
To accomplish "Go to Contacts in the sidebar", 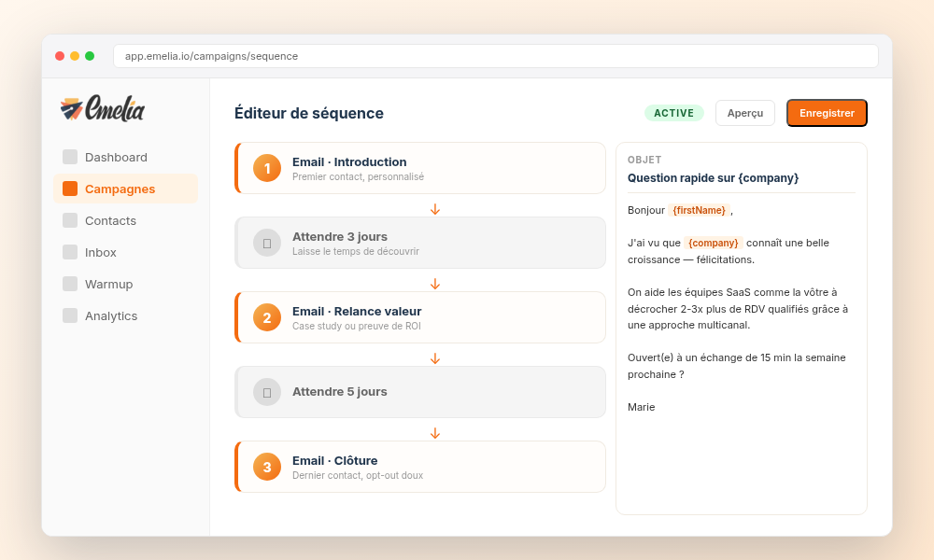I will tap(125, 220).
